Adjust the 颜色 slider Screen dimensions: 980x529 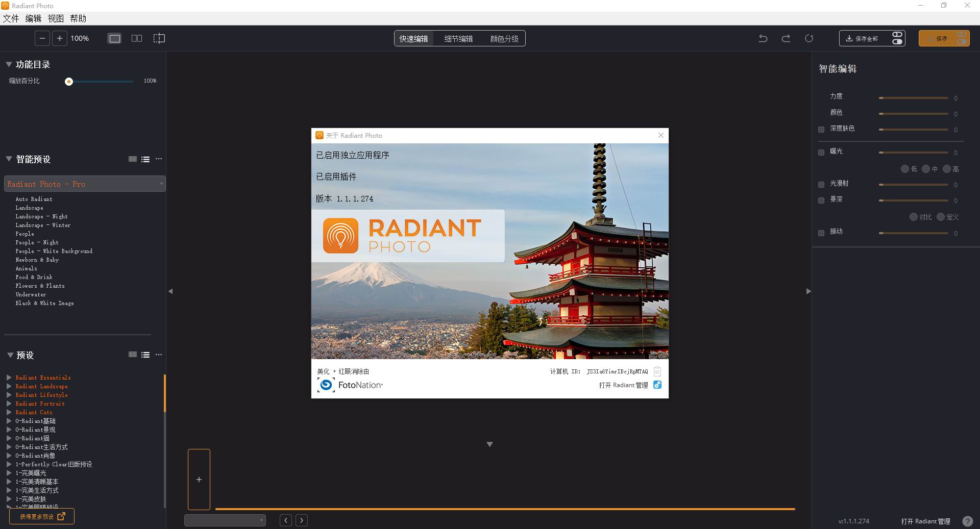(914, 113)
